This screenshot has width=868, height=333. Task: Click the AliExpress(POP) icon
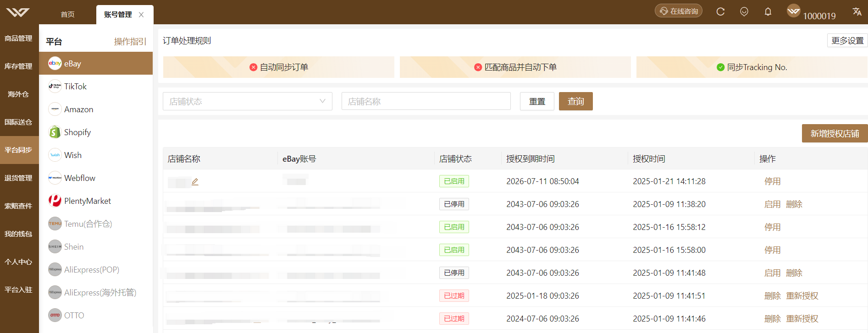click(x=55, y=269)
